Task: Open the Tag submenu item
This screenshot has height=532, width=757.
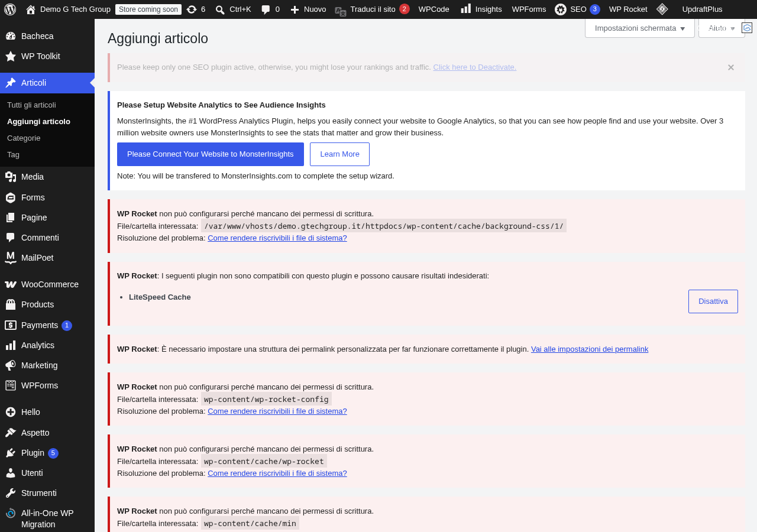Action: [x=13, y=154]
